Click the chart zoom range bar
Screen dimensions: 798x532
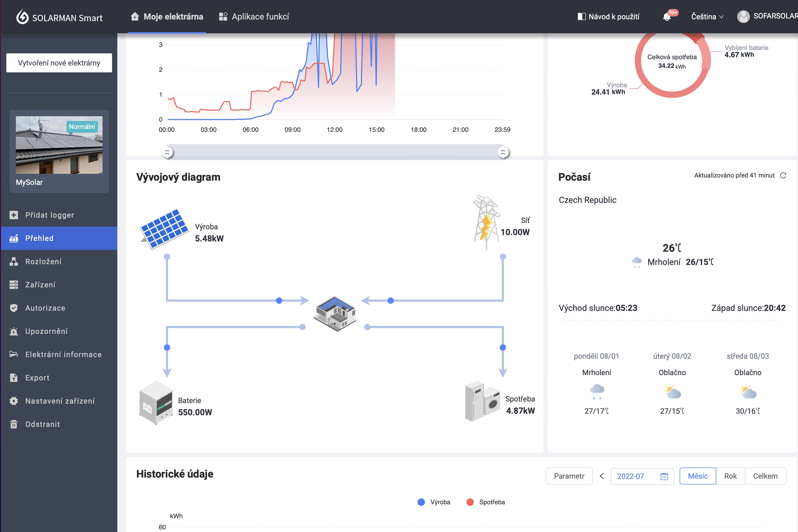(x=335, y=152)
